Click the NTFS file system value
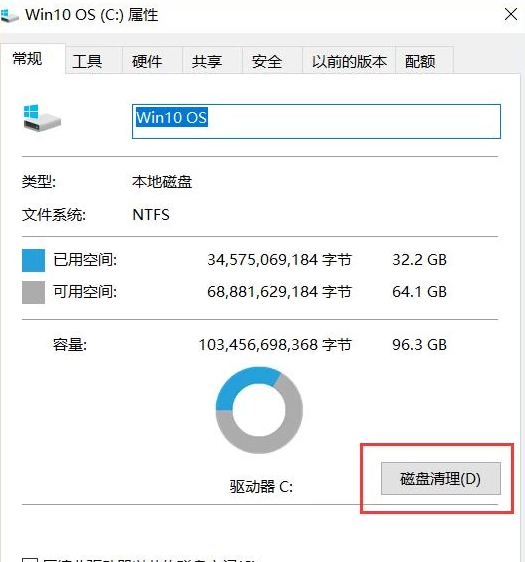The width and height of the screenshot is (525, 562). coord(151,215)
